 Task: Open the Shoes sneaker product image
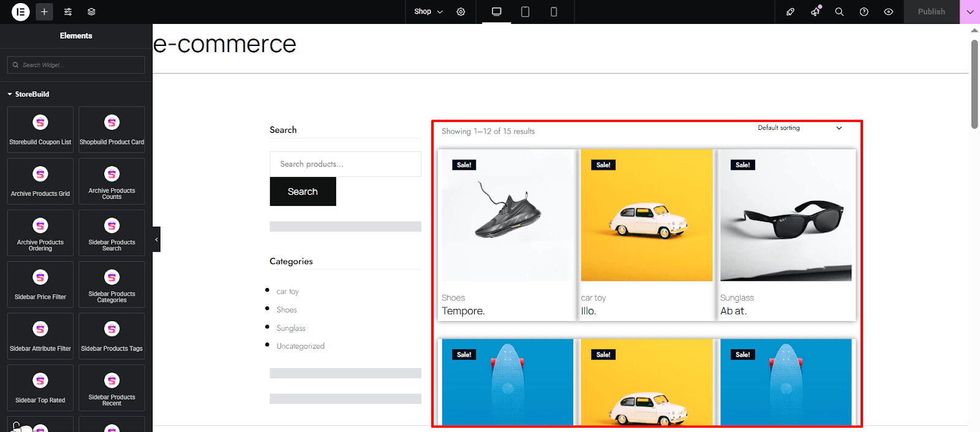click(x=507, y=215)
